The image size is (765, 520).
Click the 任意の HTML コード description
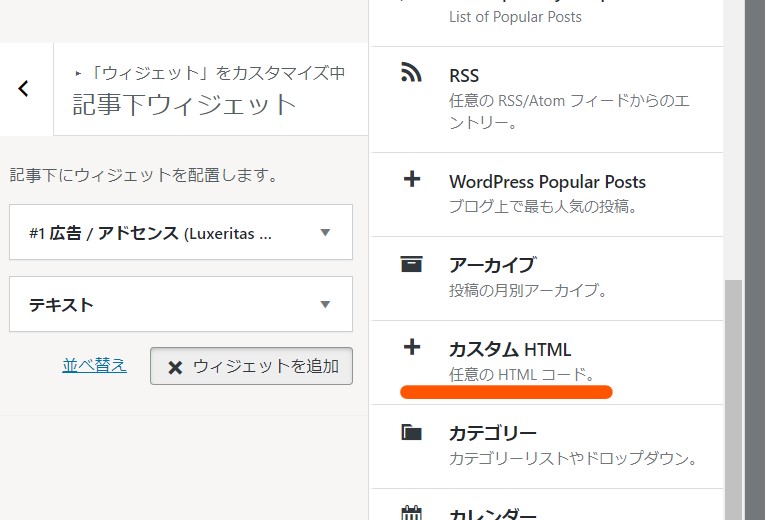click(x=522, y=375)
